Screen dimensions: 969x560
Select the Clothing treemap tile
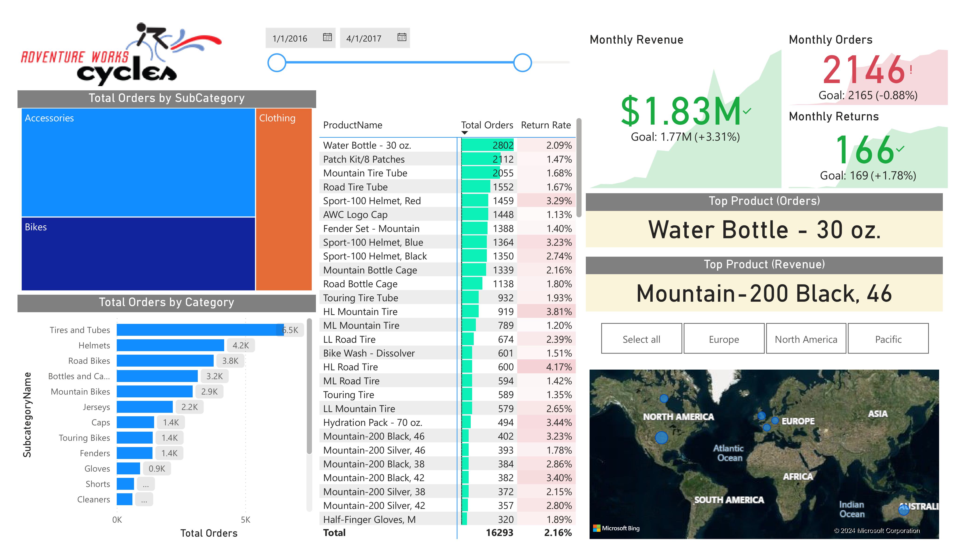284,200
